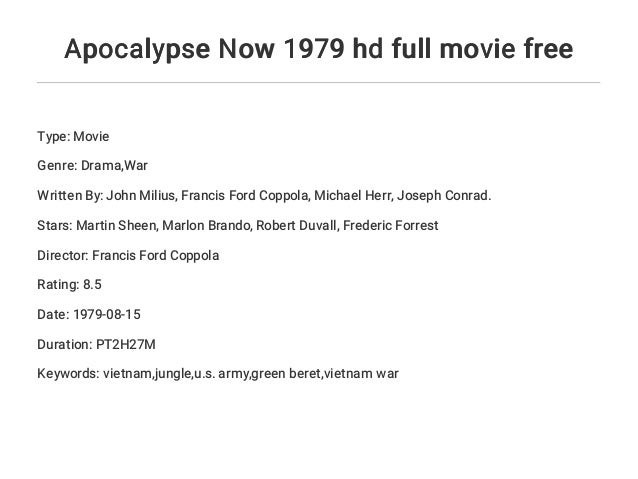Image resolution: width=638 pixels, height=479 pixels.
Task: Click the vietnam war keyword
Action: coord(361,374)
